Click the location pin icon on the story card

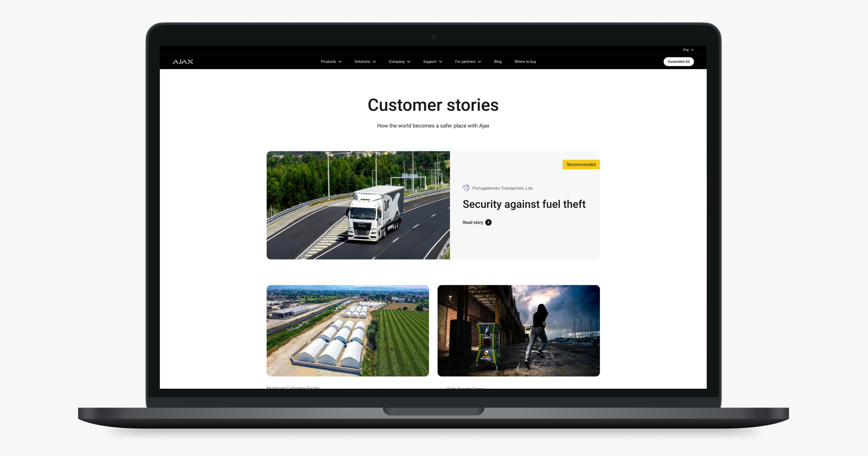[x=465, y=188]
